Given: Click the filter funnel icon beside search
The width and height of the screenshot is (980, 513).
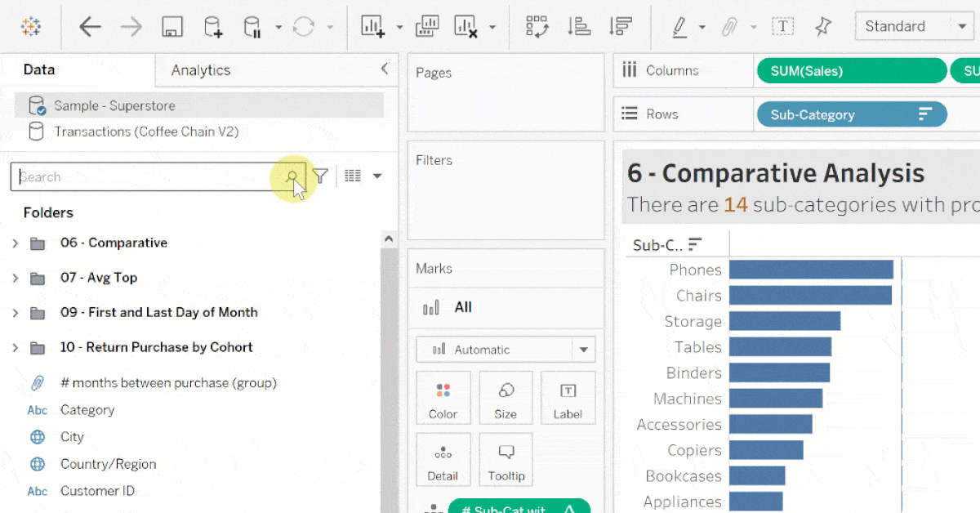Looking at the screenshot, I should coord(321,176).
